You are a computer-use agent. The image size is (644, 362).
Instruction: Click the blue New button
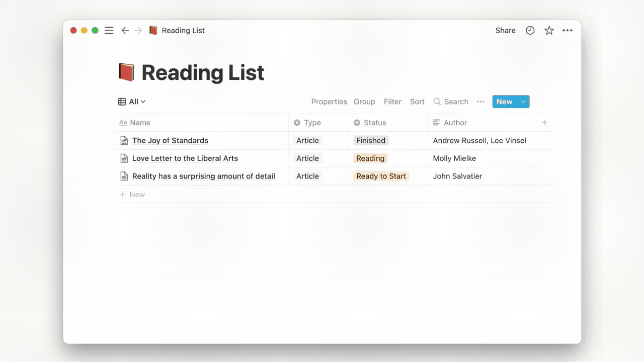(x=504, y=102)
